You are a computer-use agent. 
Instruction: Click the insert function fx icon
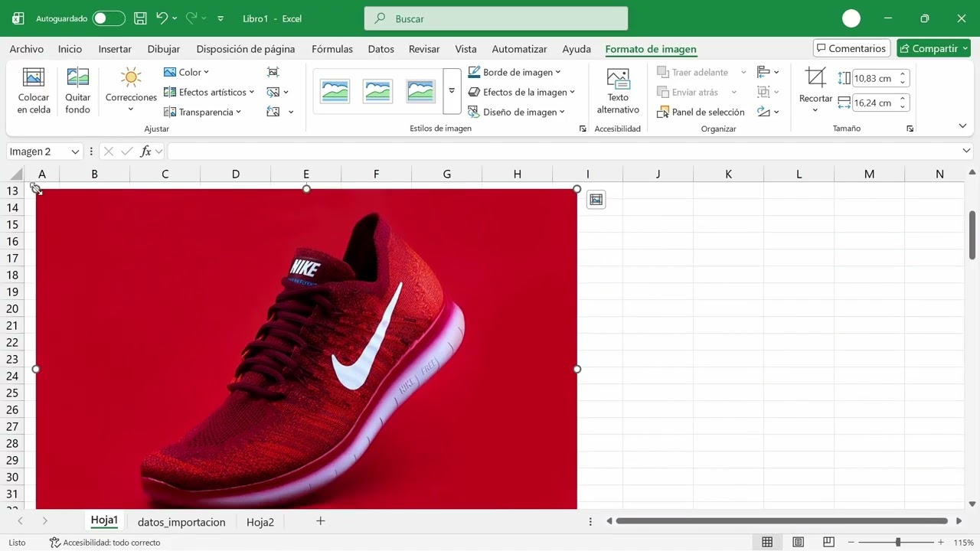145,152
